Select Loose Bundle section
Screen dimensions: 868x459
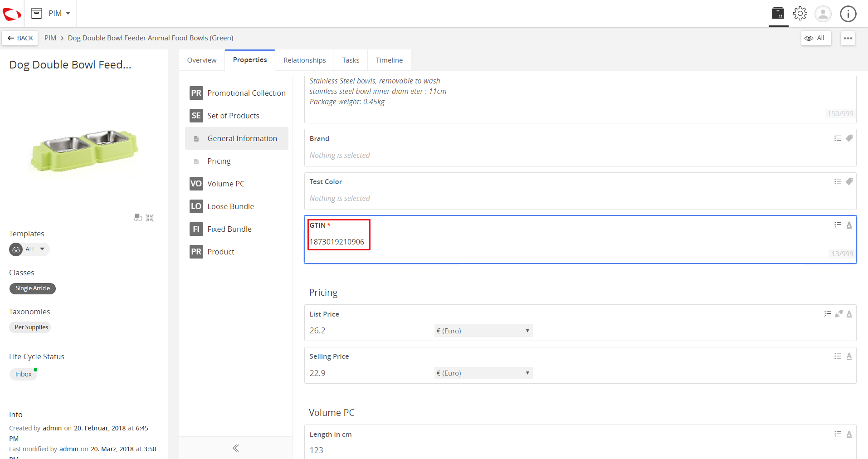237,206
